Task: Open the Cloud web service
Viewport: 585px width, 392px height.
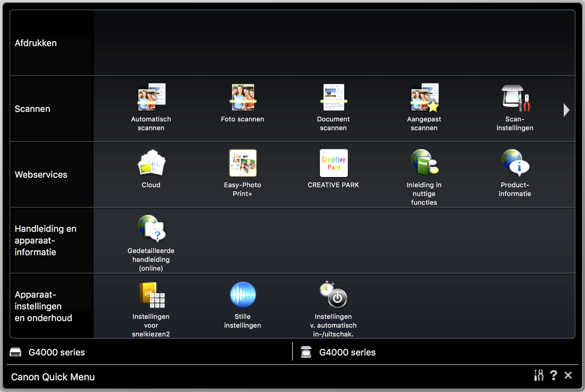Action: click(151, 163)
